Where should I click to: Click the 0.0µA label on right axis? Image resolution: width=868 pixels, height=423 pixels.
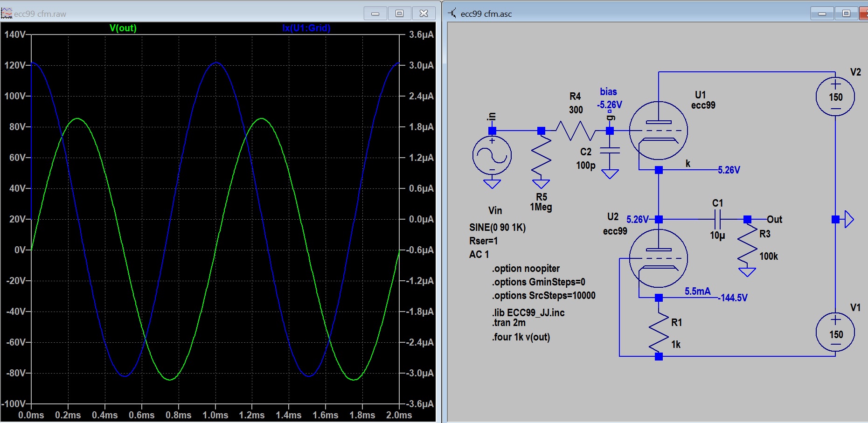421,219
